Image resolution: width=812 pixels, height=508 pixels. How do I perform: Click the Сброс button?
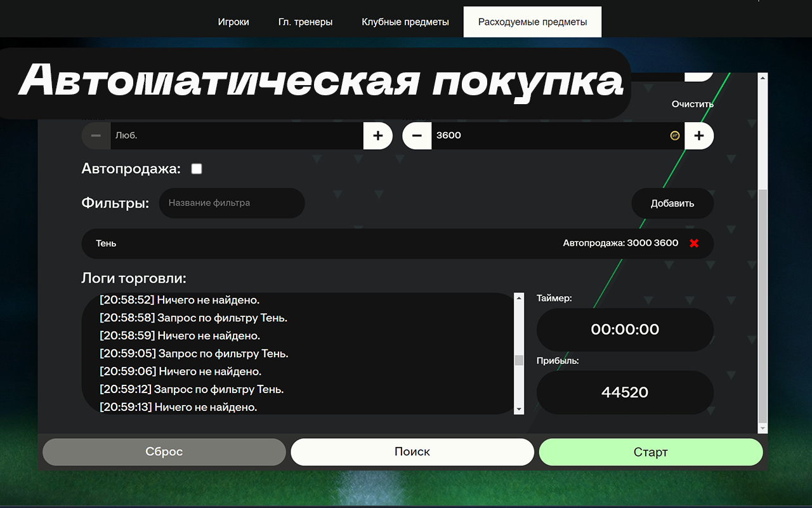(x=164, y=451)
